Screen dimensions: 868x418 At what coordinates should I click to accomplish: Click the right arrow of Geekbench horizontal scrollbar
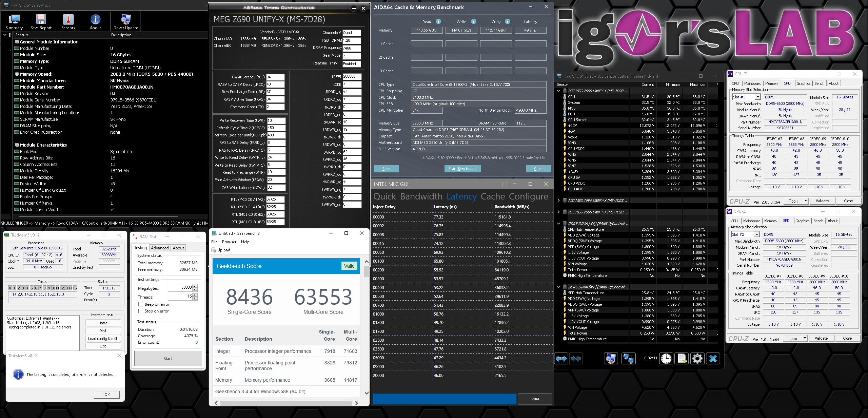coord(356,403)
